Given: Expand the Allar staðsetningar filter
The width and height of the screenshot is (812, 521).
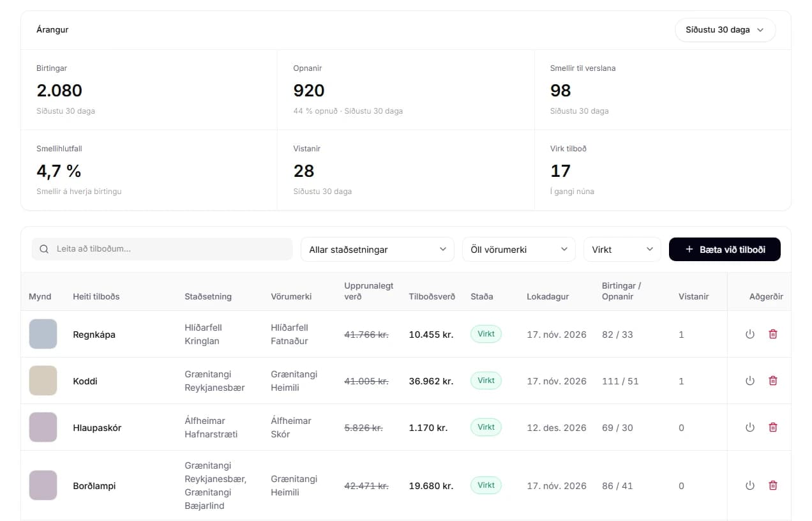Looking at the screenshot, I should click(377, 250).
